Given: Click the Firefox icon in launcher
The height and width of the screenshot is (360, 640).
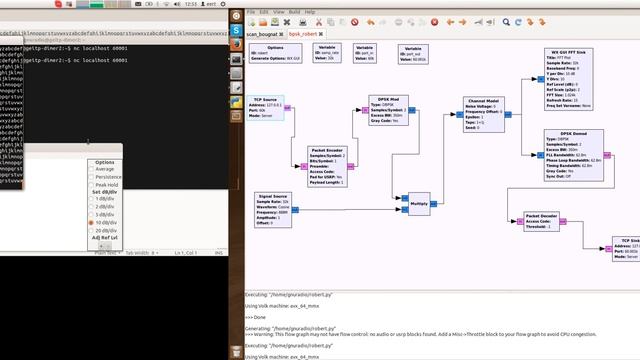Looking at the screenshot, I should pyautogui.click(x=236, y=44).
